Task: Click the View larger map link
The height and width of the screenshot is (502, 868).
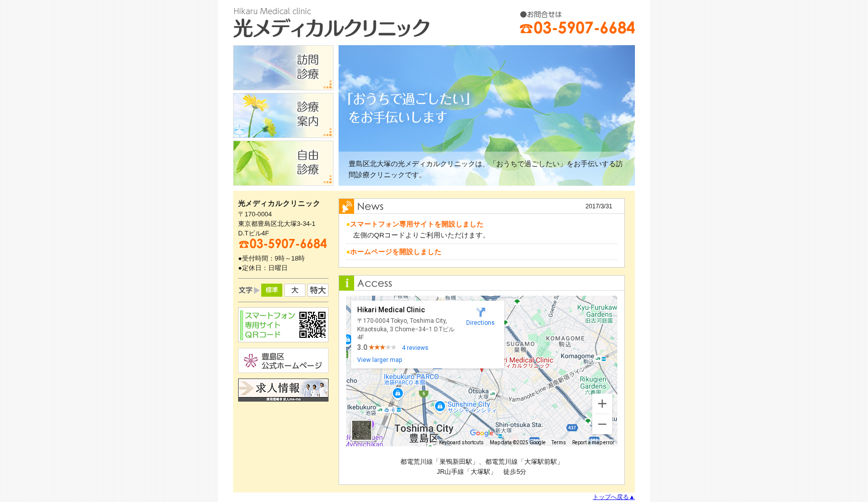Action: coord(379,359)
